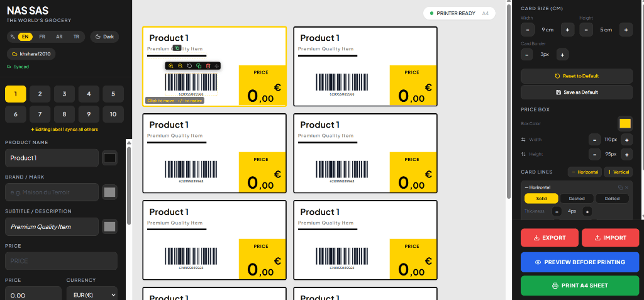
Task: Click the reset/rotate arrow in barcode toolbar
Action: coord(189,66)
